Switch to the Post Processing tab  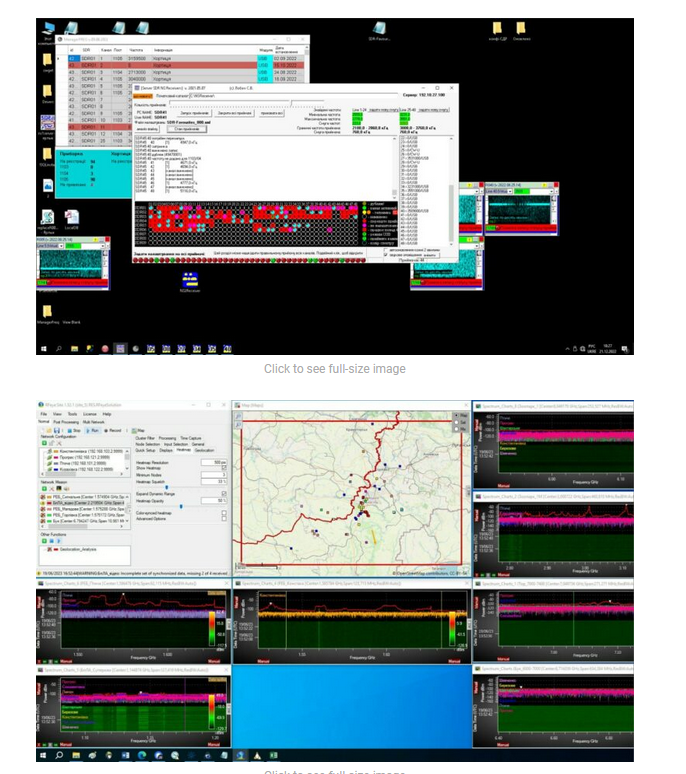point(66,422)
